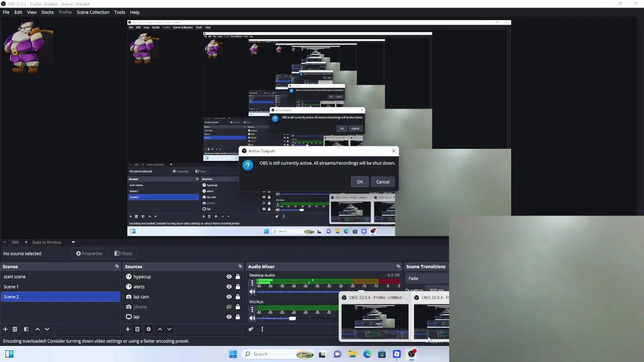Select the 'hypecup' source row
This screenshot has width=644, height=362.
(184, 277)
